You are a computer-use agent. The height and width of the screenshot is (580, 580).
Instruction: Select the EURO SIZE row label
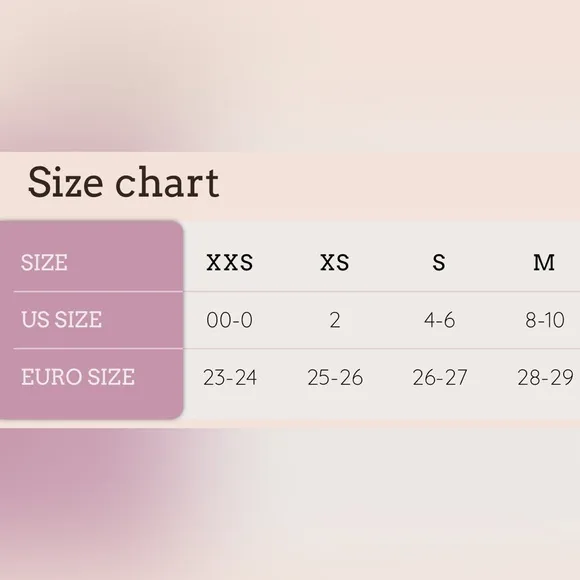tap(78, 377)
